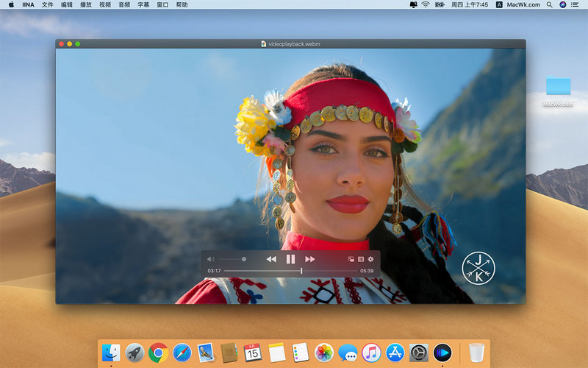Open Notes from the dock
The height and width of the screenshot is (368, 588).
[x=277, y=353]
